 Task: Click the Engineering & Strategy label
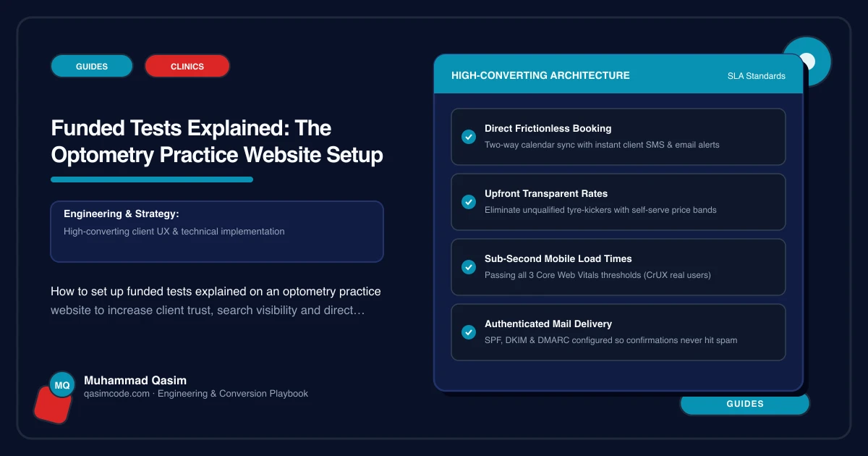click(122, 214)
